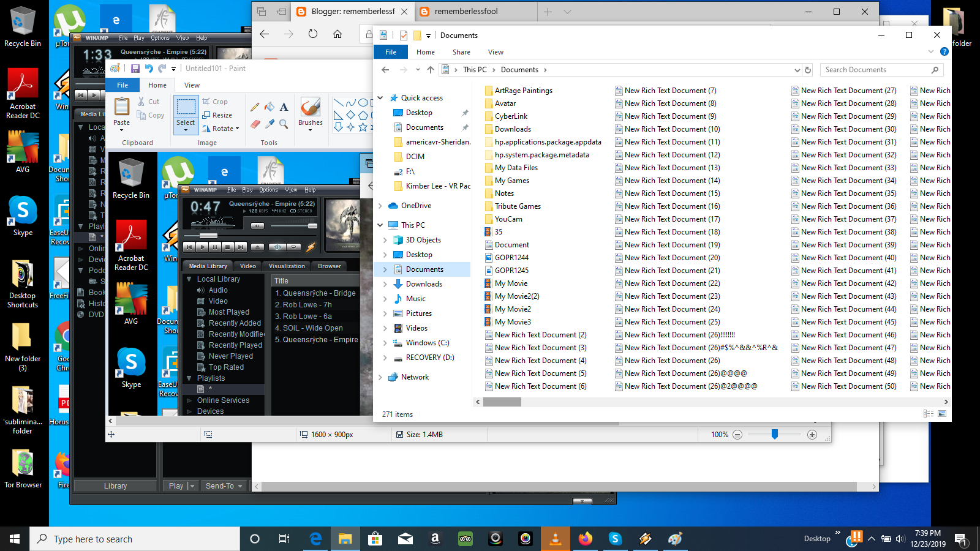Viewport: 980px width, 551px height.
Task: Click Crop in Paint's Image group
Action: [215, 102]
